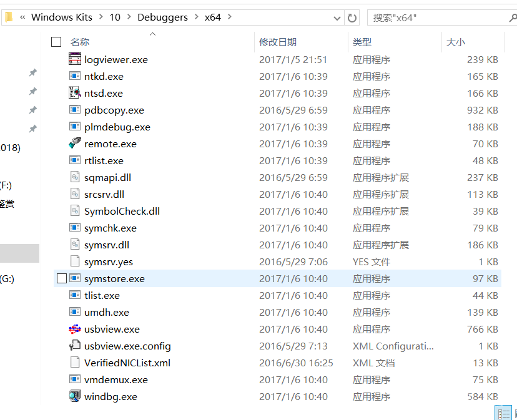Expand chevron after 10 breadcrumb

click(129, 17)
